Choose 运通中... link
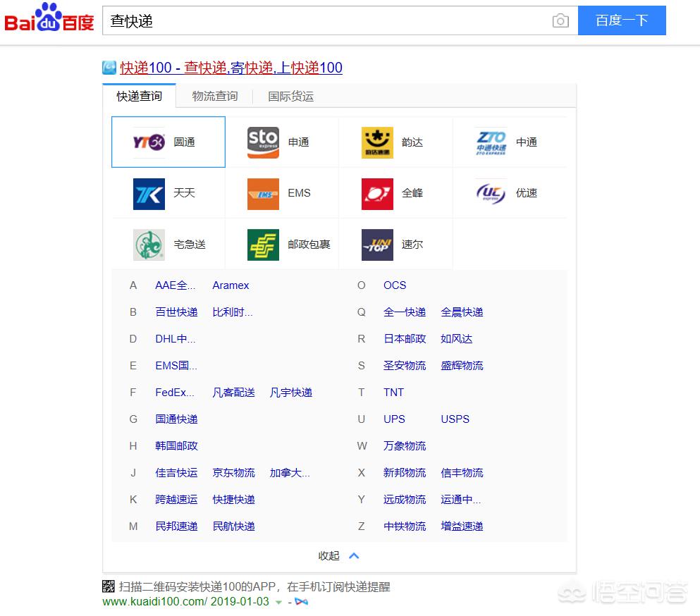Viewport: 700px width, 616px height. [x=461, y=500]
